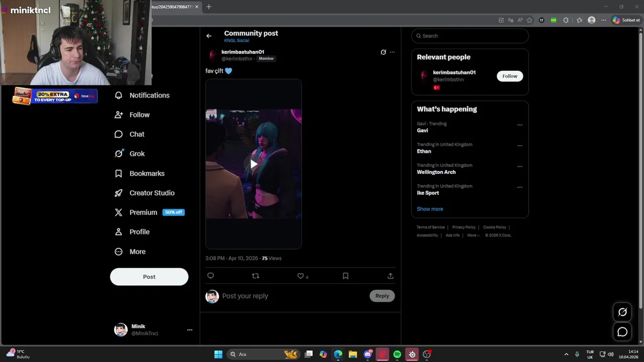The height and width of the screenshot is (362, 644).
Task: Play the video in the post
Action: click(254, 164)
